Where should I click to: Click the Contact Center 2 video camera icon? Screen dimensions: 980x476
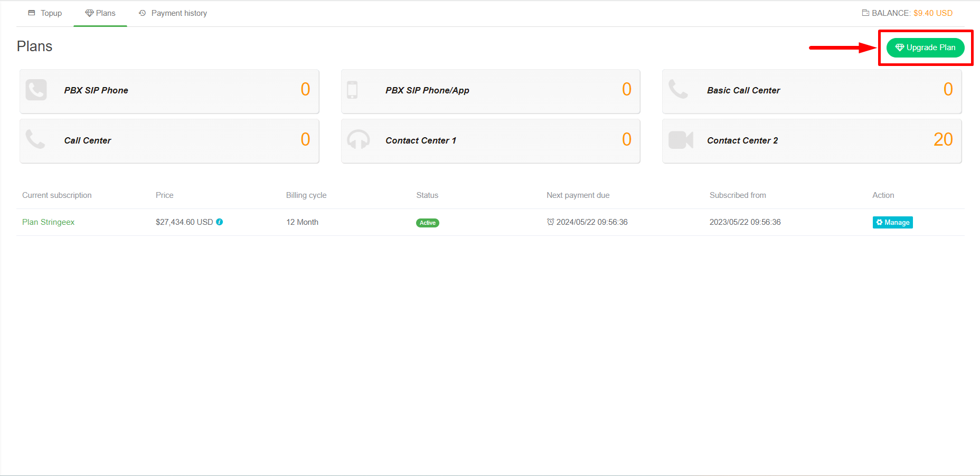pyautogui.click(x=681, y=140)
